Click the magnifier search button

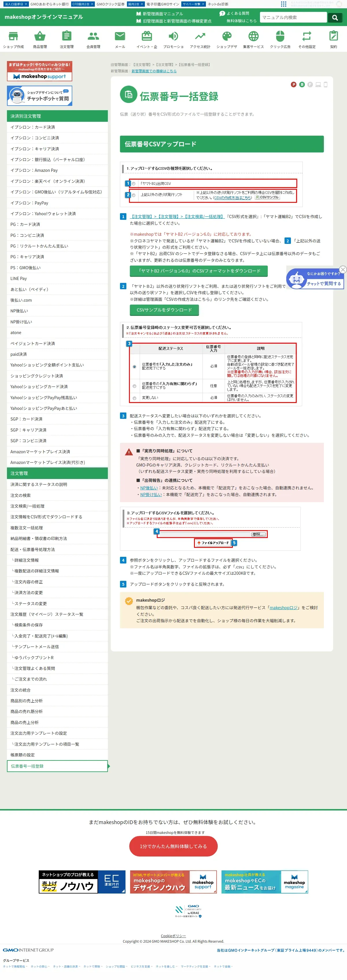click(335, 17)
